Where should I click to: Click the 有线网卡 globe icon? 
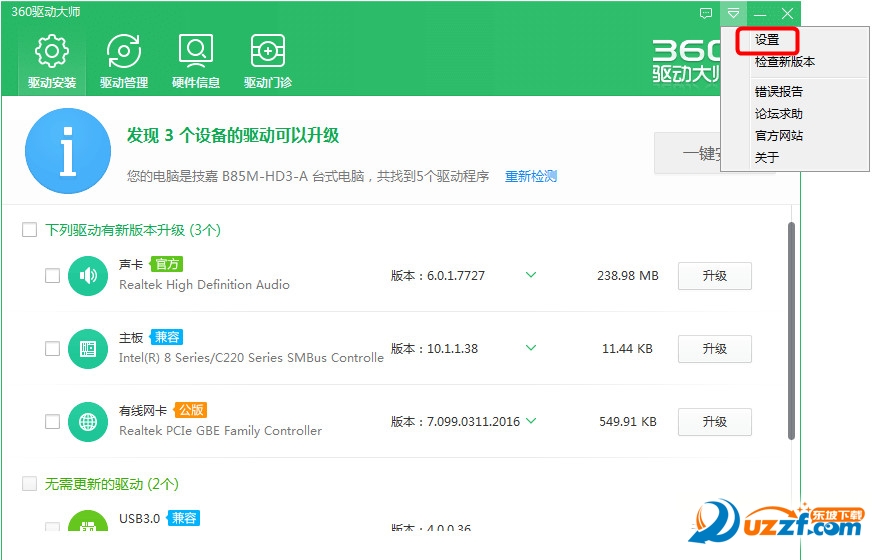[x=88, y=422]
